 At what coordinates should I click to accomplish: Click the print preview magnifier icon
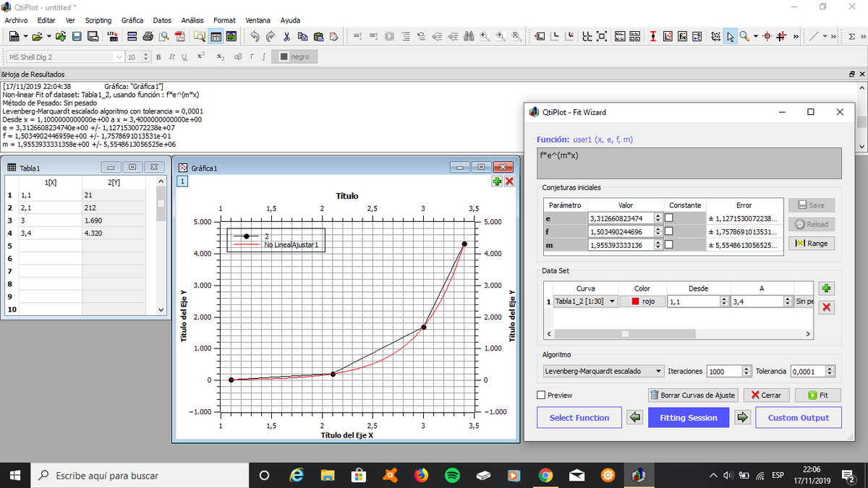pyautogui.click(x=164, y=36)
